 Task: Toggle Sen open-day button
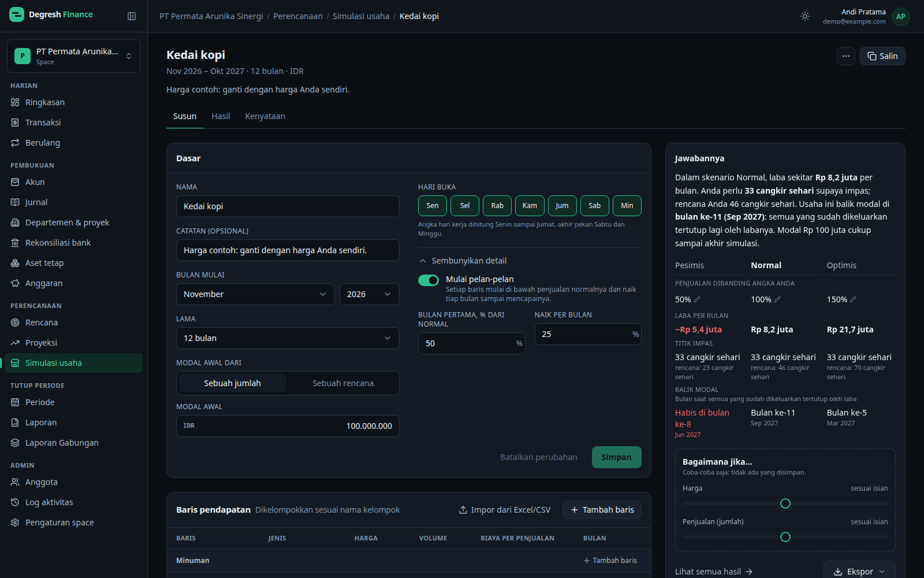click(433, 206)
